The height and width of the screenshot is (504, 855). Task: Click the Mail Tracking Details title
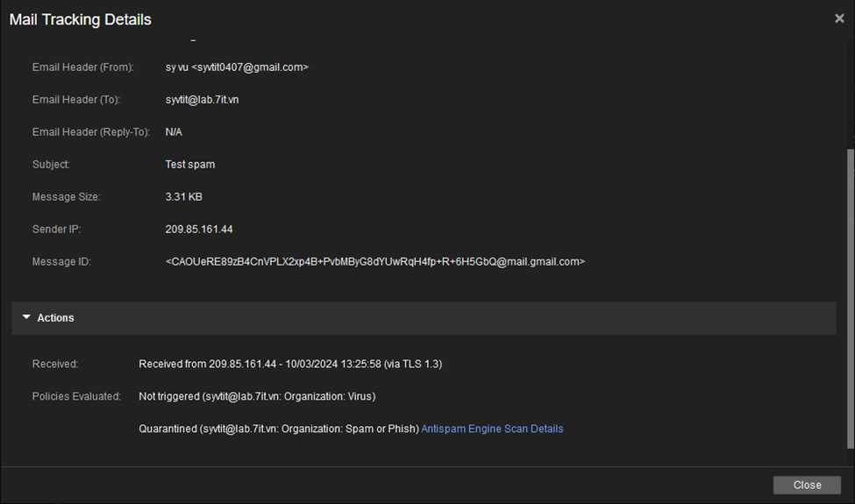[80, 19]
